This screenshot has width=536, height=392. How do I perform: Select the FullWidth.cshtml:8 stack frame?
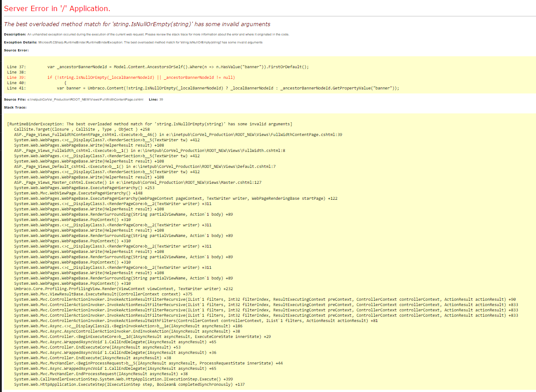pos(149,151)
